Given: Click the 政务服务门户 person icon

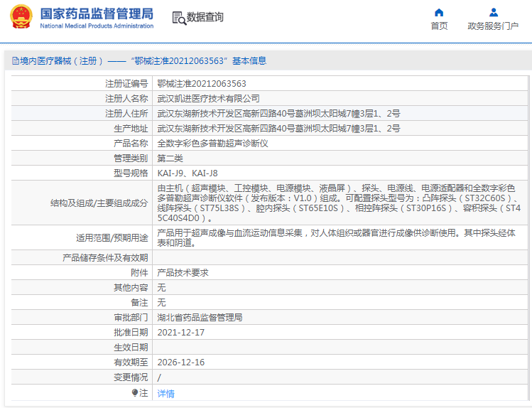Looking at the screenshot, I should 493,12.
